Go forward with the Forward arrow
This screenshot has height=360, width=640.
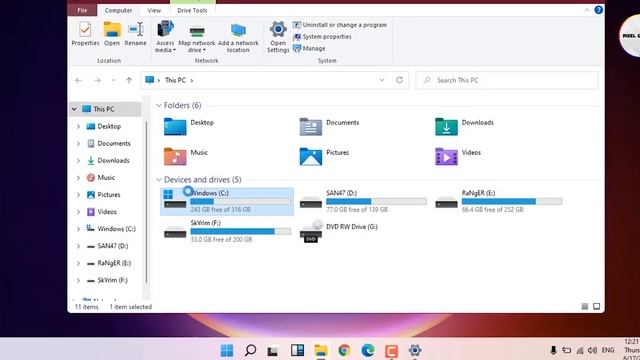coord(97,80)
